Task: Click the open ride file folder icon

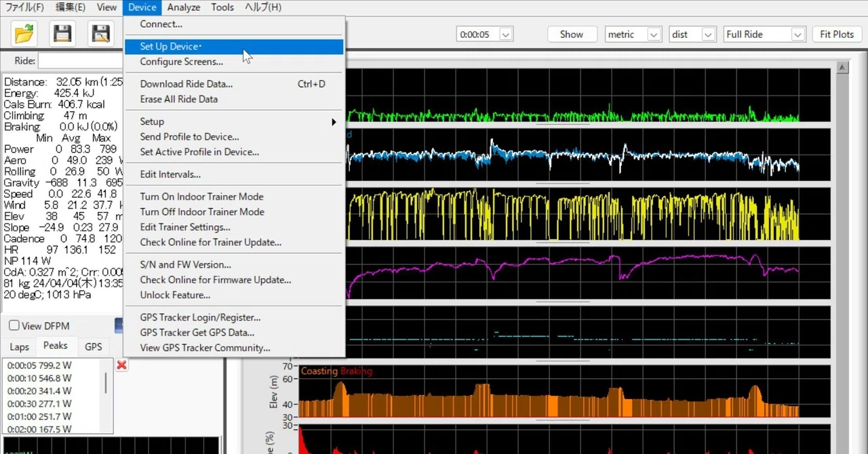Action: (x=24, y=33)
